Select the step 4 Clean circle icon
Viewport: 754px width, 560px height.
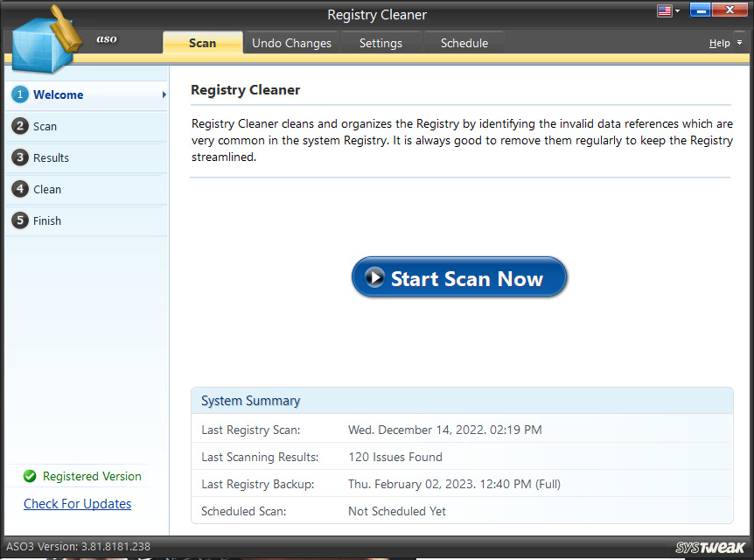[20, 189]
